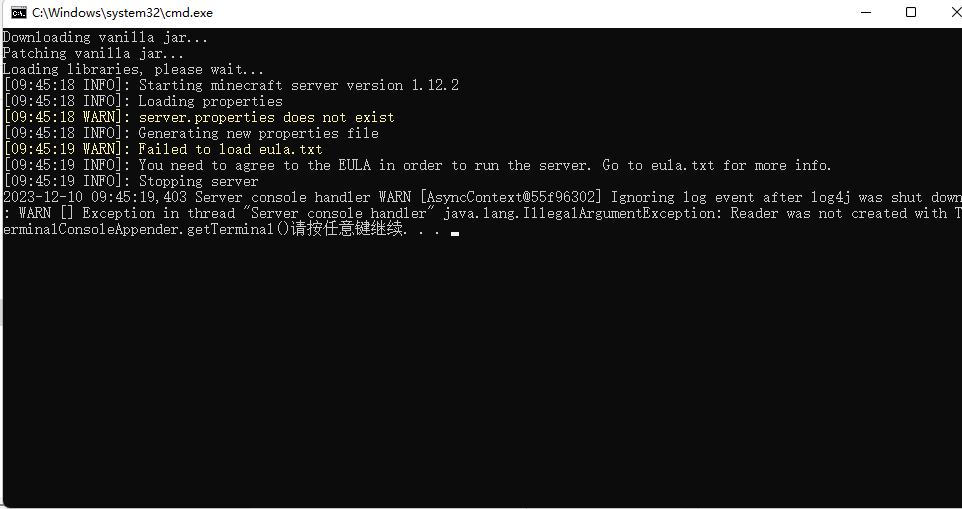The width and height of the screenshot is (962, 509).
Task: Minimize the cmd.exe console window
Action: pos(866,12)
